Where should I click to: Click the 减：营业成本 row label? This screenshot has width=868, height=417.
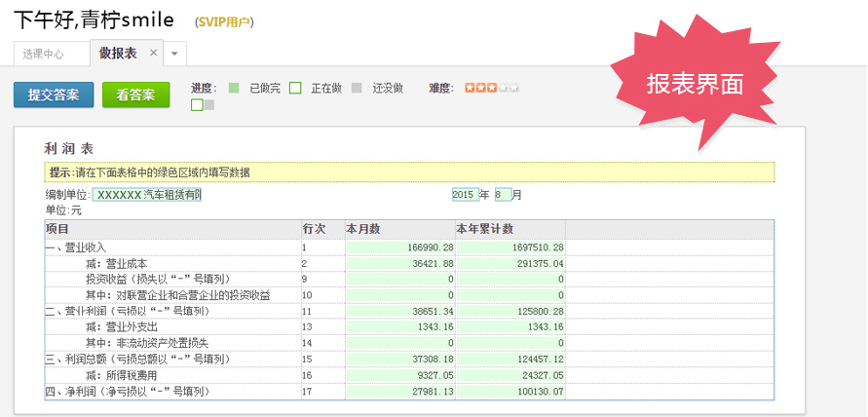117,264
